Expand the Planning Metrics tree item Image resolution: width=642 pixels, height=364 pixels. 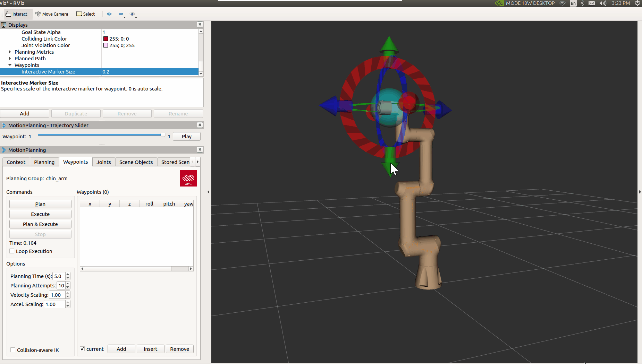(10, 52)
